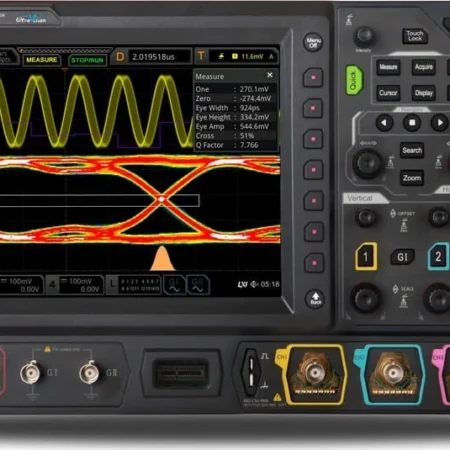Image resolution: width=450 pixels, height=450 pixels.
Task: Select the Q Factor 7.766 row
Action: (x=235, y=145)
